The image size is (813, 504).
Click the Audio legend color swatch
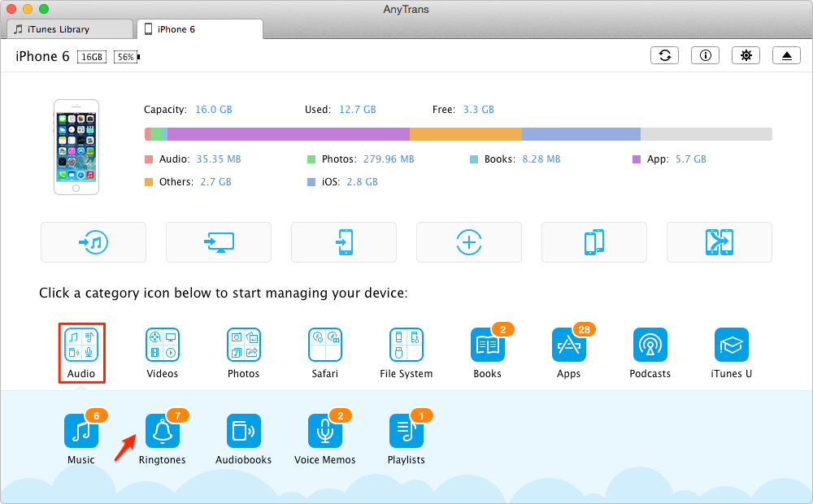149,159
